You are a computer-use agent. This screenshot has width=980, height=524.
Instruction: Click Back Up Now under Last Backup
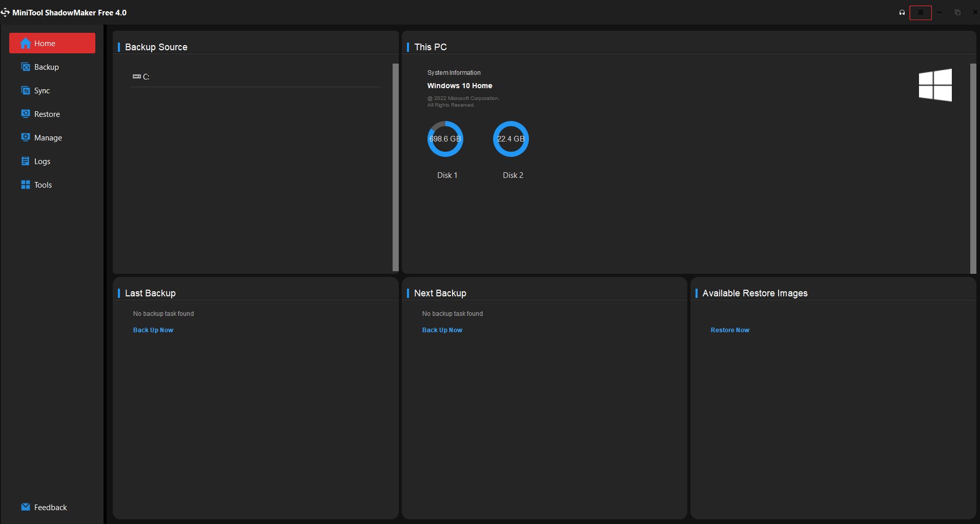point(153,330)
